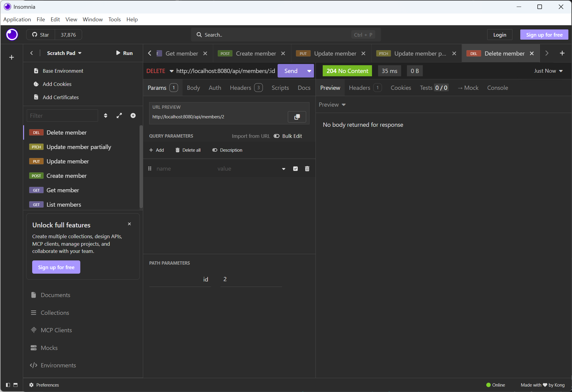Click the GitHub Star button
The height and width of the screenshot is (392, 572).
[x=41, y=35]
